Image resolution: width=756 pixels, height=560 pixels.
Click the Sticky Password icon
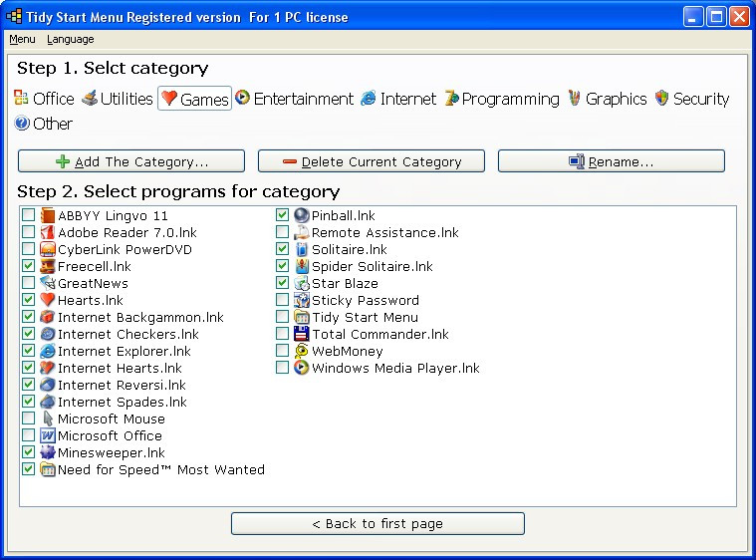pyautogui.click(x=302, y=300)
